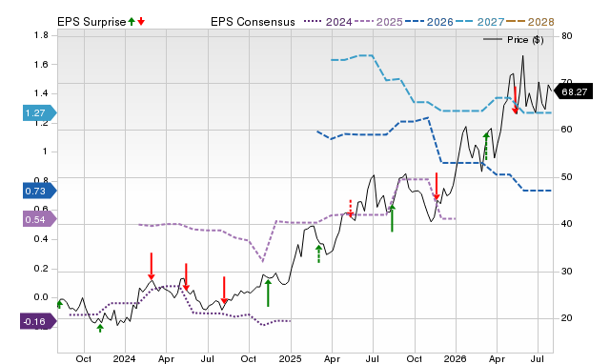Click the -0.16 consensus value tag
Viewport: 610px width, 364px height.
click(x=38, y=322)
